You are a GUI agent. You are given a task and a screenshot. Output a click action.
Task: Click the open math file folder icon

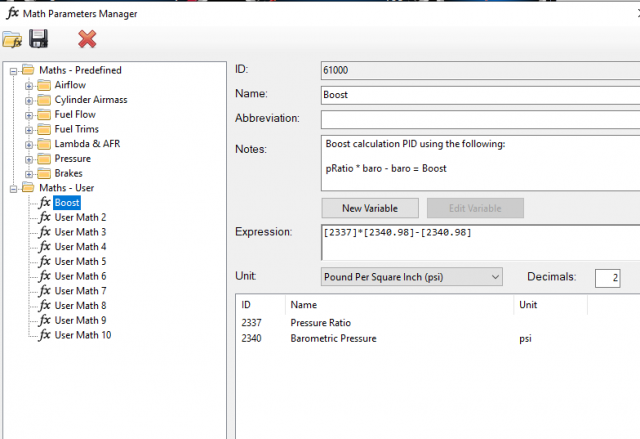pos(13,39)
